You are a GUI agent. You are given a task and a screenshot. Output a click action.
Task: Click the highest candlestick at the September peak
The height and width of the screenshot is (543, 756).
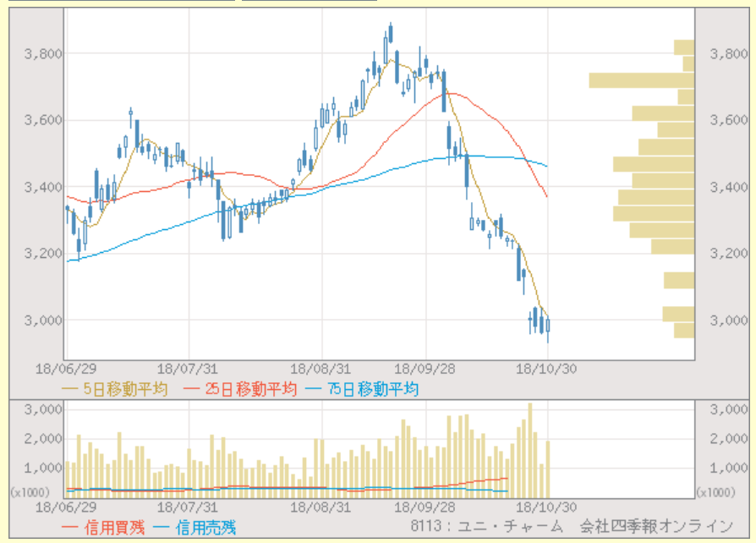pos(391,38)
